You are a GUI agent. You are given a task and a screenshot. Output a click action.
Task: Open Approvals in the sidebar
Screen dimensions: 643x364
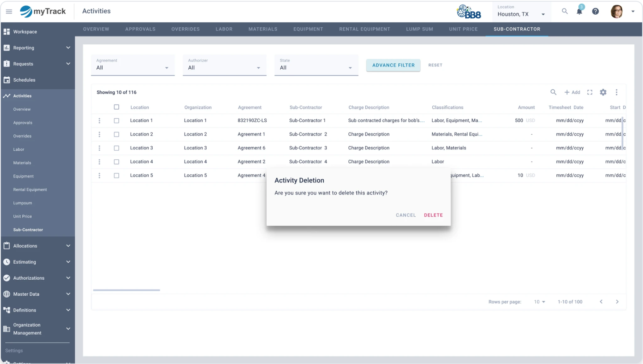point(23,123)
